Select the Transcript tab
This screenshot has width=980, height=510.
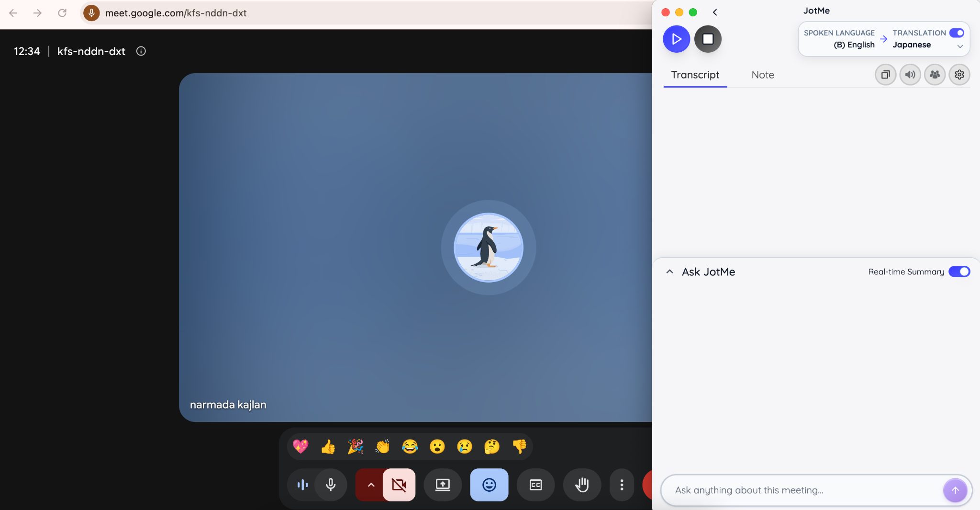click(695, 75)
